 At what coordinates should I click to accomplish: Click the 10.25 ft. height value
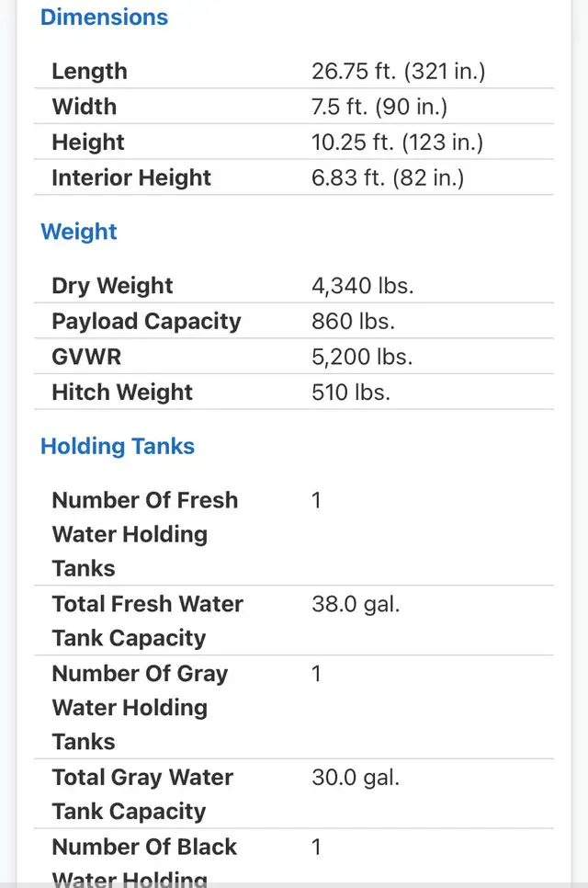(397, 142)
